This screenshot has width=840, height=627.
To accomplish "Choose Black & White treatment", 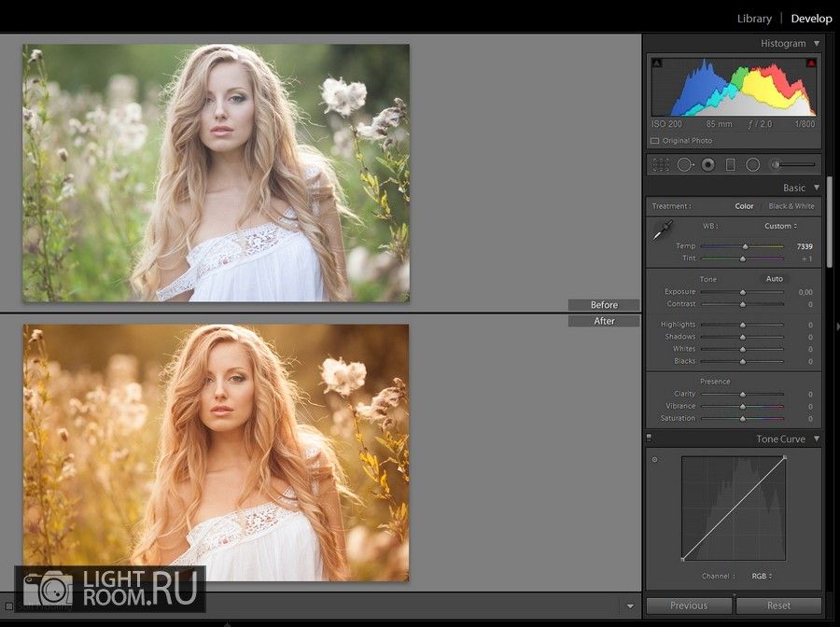I will coord(791,206).
